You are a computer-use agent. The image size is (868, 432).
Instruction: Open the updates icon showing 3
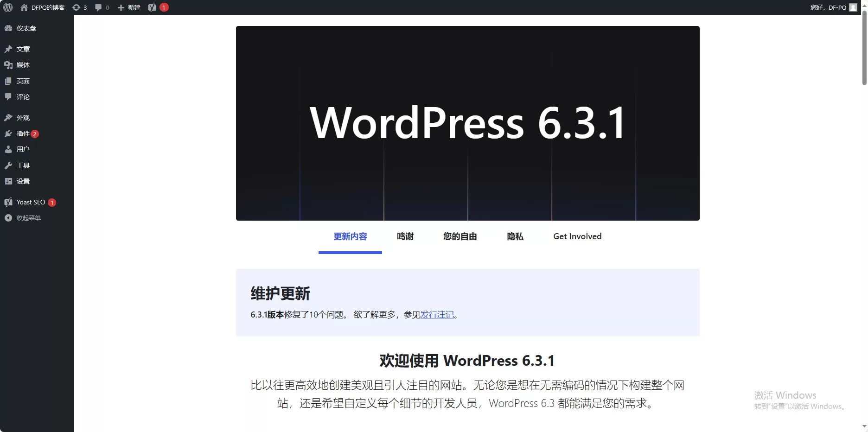point(79,7)
